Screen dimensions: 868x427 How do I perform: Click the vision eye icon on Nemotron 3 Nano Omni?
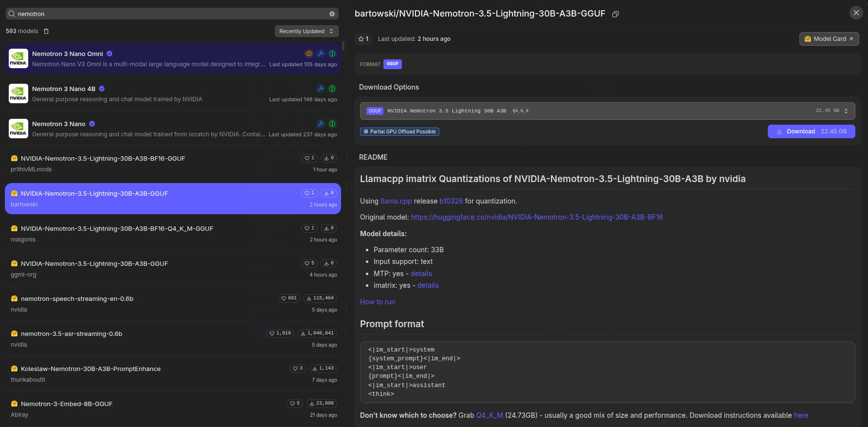(x=309, y=54)
